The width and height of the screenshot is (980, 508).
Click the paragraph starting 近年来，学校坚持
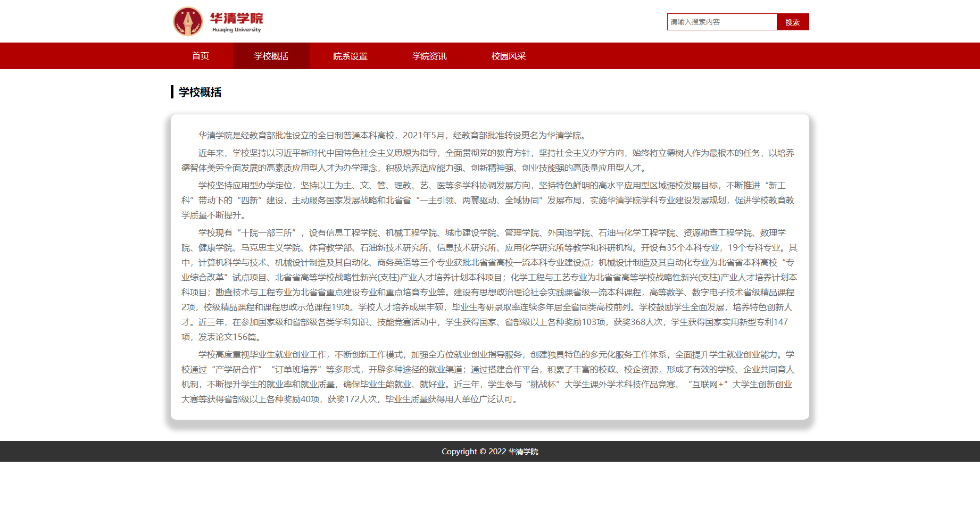click(490, 160)
